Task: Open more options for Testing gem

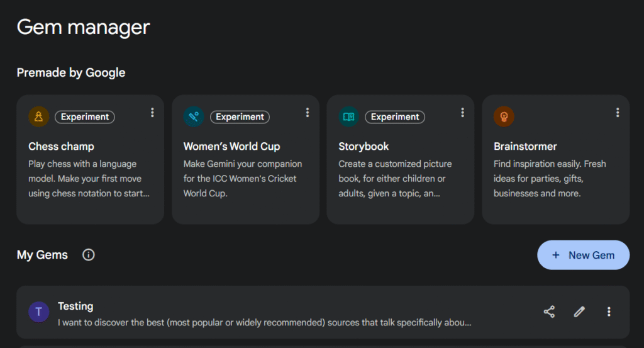Action: [609, 312]
